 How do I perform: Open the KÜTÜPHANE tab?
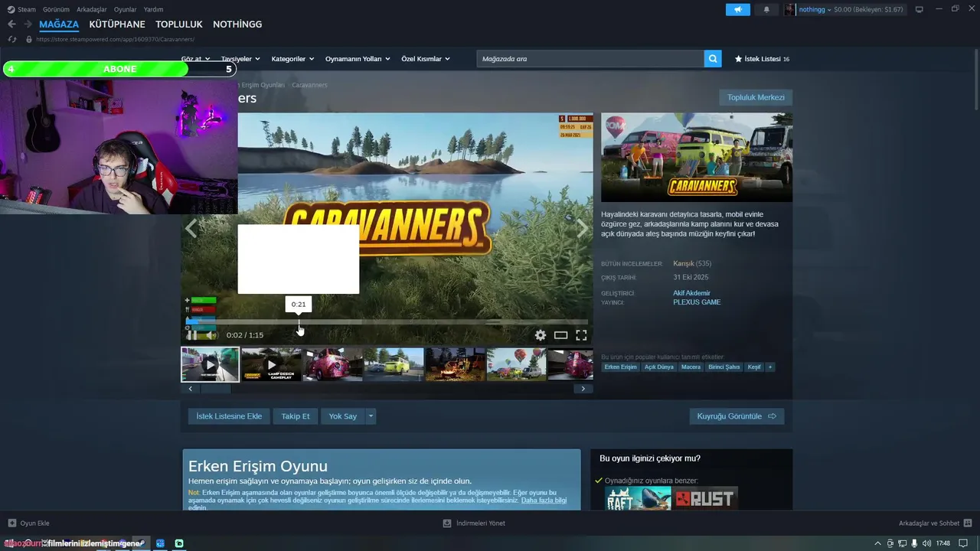[117, 24]
